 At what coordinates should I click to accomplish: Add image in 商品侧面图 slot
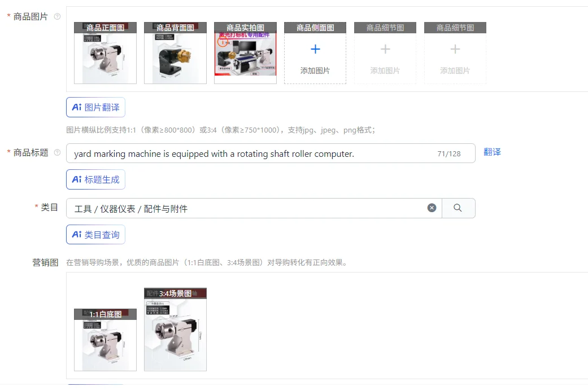coord(315,53)
